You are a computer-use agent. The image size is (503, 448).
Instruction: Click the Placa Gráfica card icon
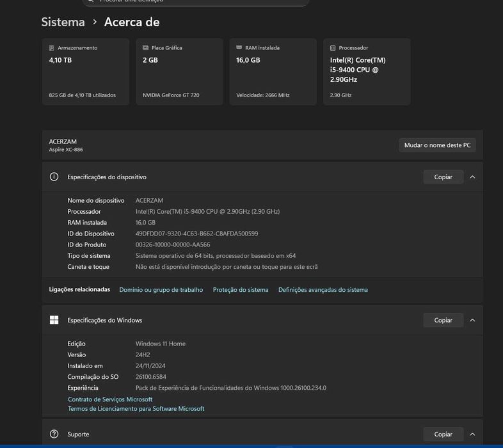pyautogui.click(x=145, y=47)
